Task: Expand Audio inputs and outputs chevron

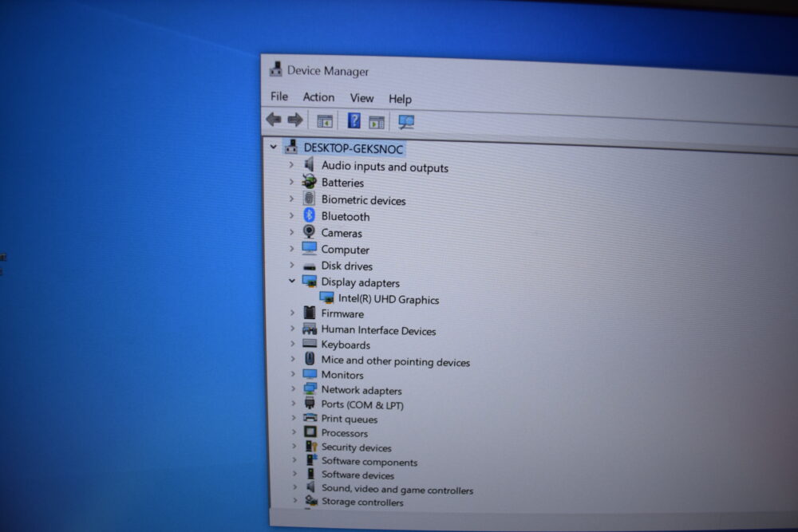Action: coord(291,164)
